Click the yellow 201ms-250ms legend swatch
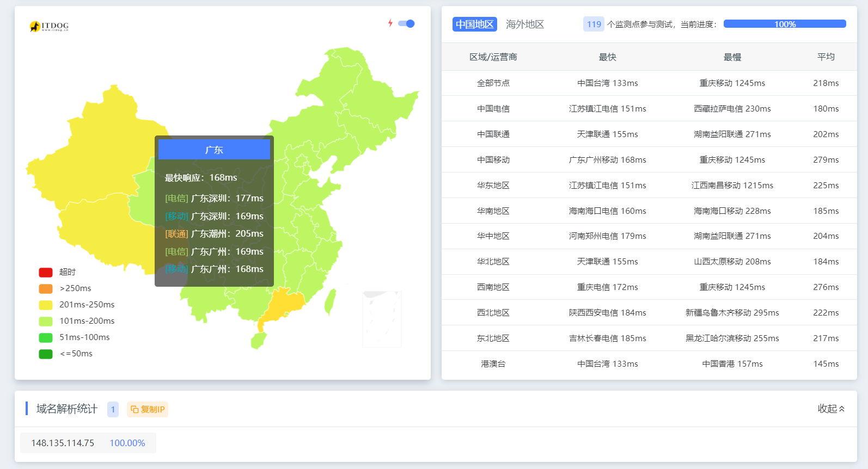The height and width of the screenshot is (469, 868). tap(46, 305)
